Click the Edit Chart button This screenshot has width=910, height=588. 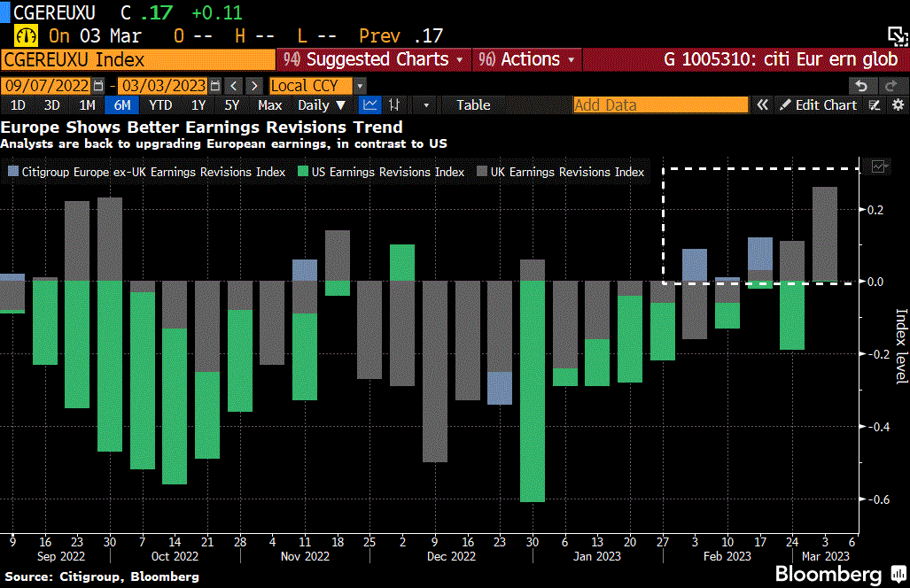(819, 105)
